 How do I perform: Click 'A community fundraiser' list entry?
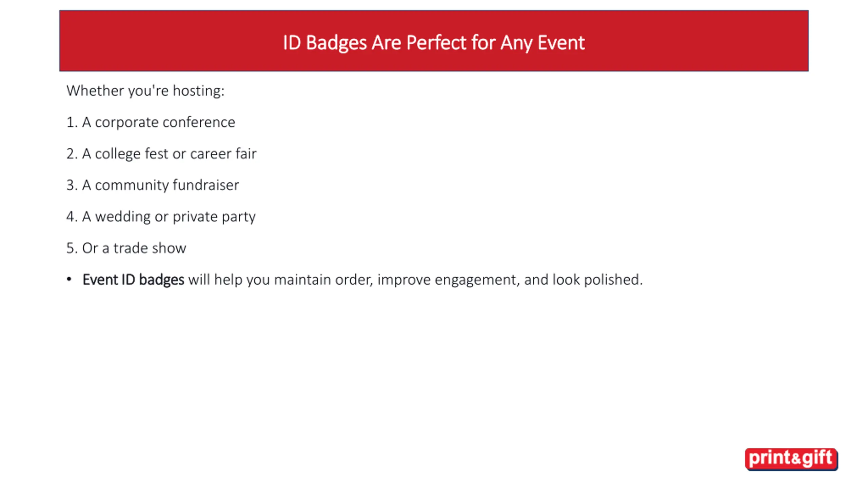pos(153,185)
